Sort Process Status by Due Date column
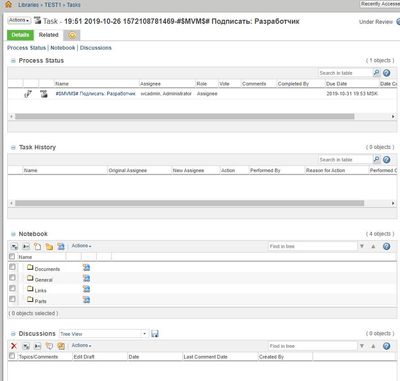This screenshot has width=400, height=381. 337,84
